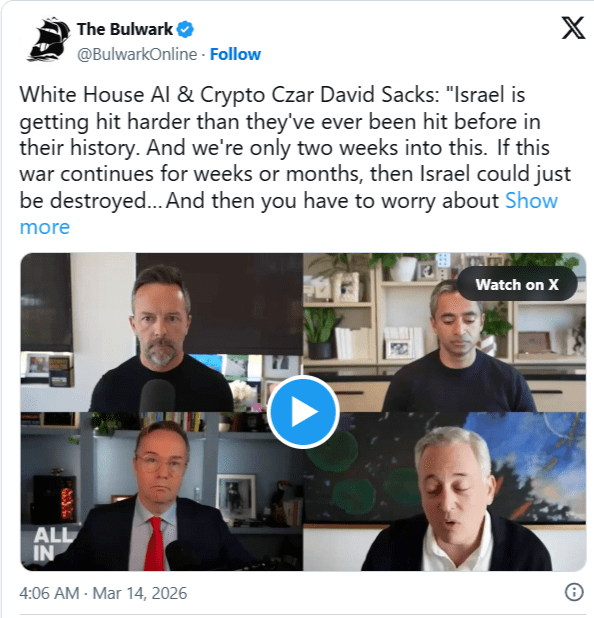Follow the BulwarkOnline account

point(235,54)
